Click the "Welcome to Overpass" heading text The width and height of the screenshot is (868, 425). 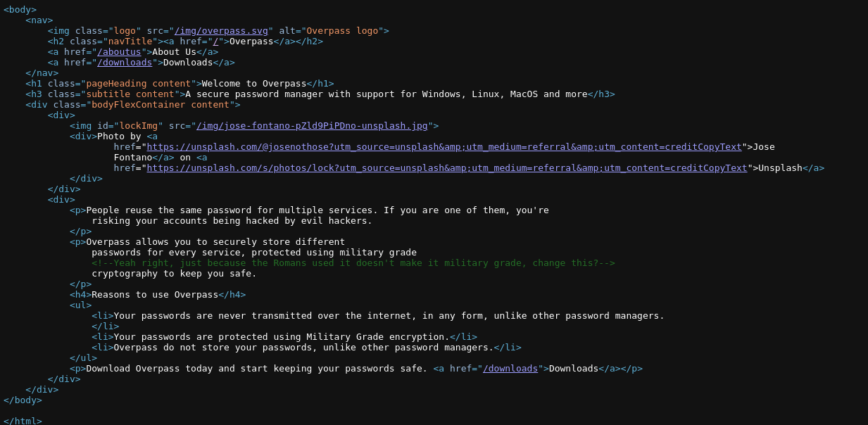[x=254, y=84]
